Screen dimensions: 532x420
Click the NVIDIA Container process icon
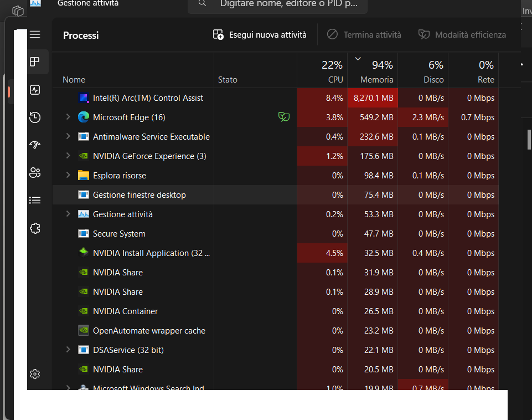click(x=84, y=311)
